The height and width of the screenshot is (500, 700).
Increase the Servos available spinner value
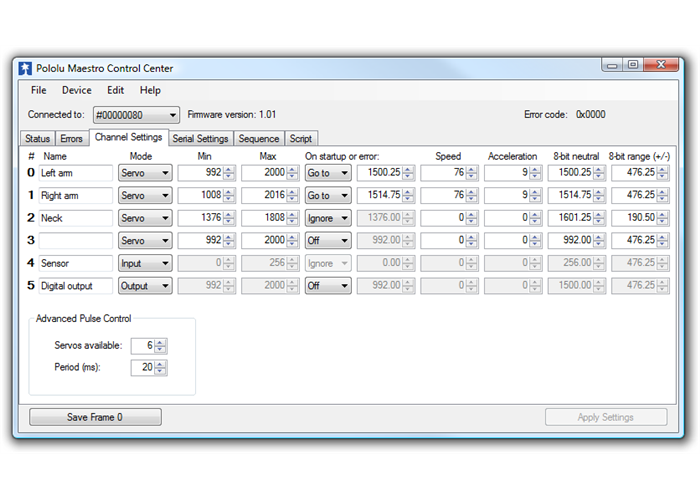coord(161,342)
